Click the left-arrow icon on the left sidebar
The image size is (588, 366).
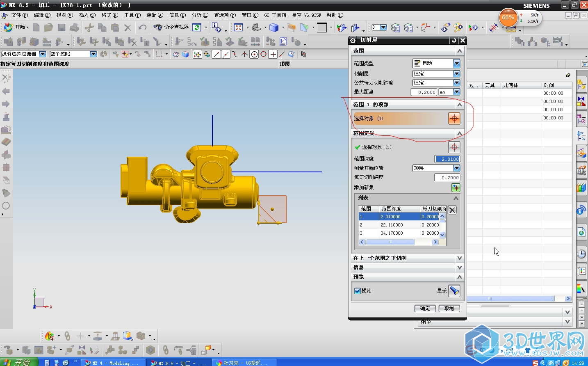tap(6, 91)
